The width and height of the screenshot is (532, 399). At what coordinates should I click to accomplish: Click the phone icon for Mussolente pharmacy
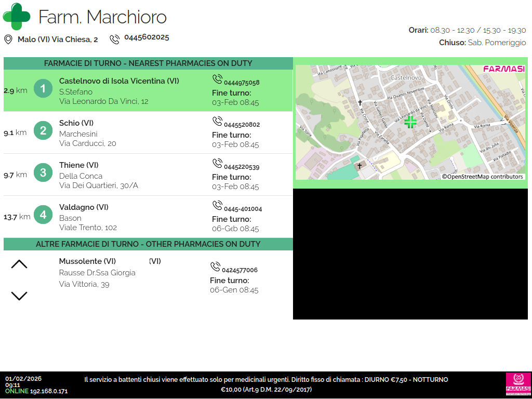point(215,267)
